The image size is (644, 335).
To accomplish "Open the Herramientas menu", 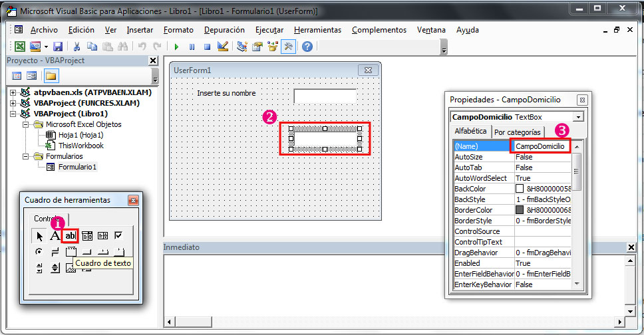I will (x=317, y=30).
